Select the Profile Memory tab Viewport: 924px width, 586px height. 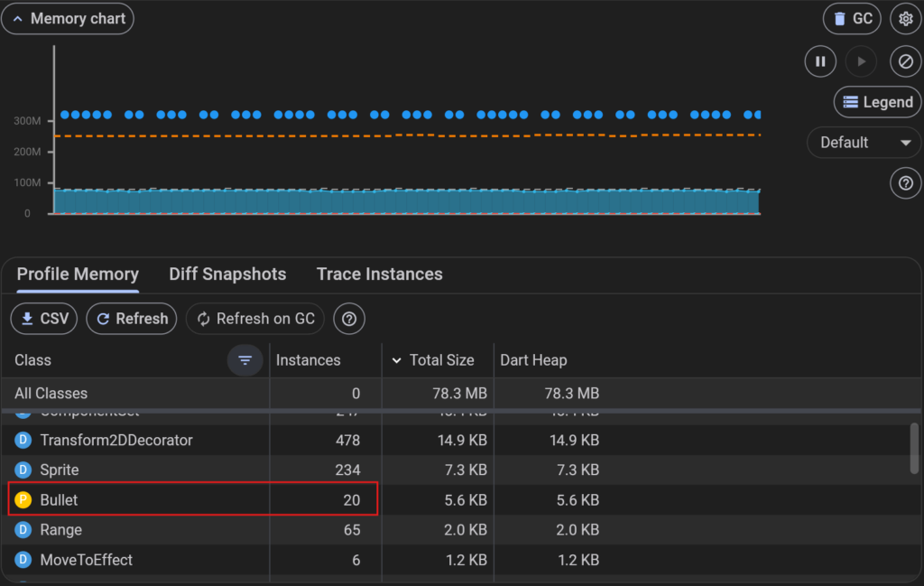coord(78,274)
